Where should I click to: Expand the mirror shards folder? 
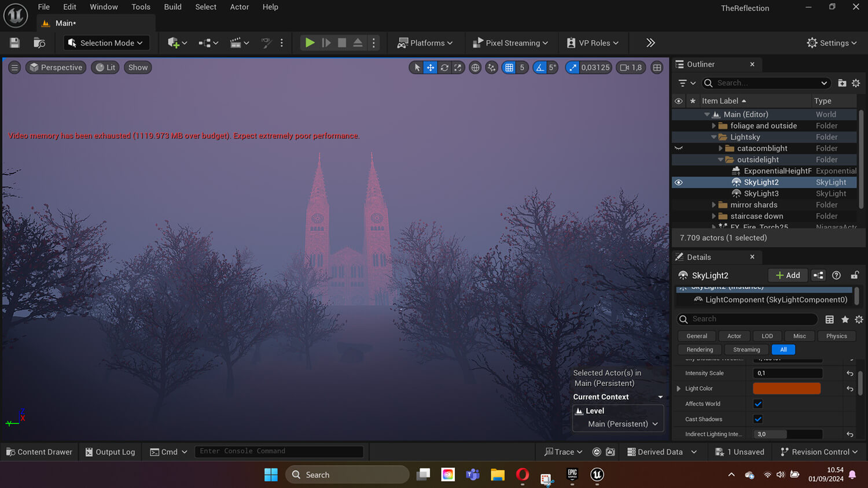(713, 205)
